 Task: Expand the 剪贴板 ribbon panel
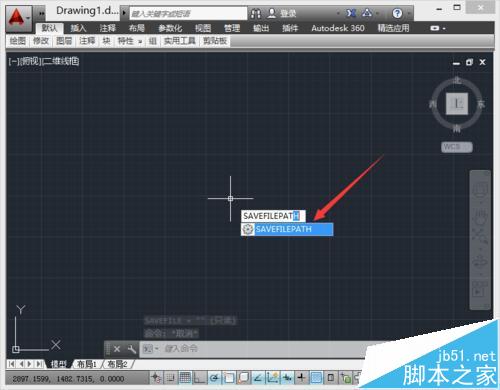[x=215, y=41]
